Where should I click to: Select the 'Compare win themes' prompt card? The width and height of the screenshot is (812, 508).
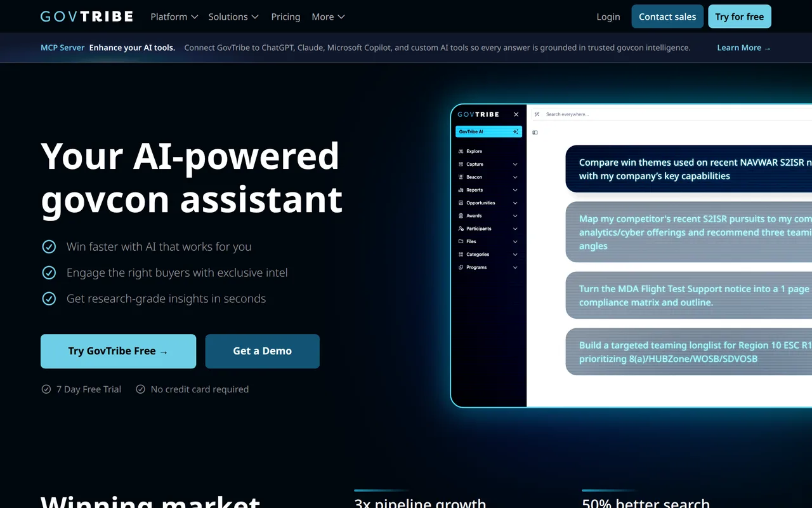[x=689, y=169]
